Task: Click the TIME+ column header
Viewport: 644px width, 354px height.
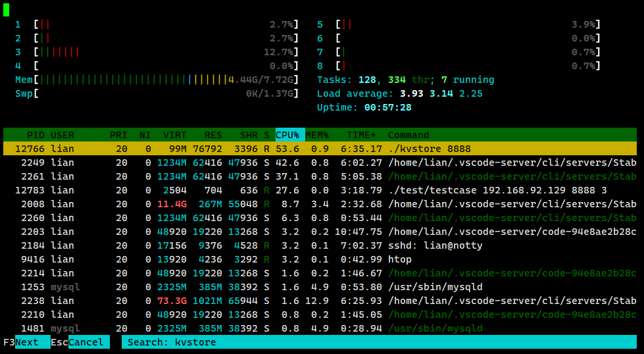Action: point(361,135)
